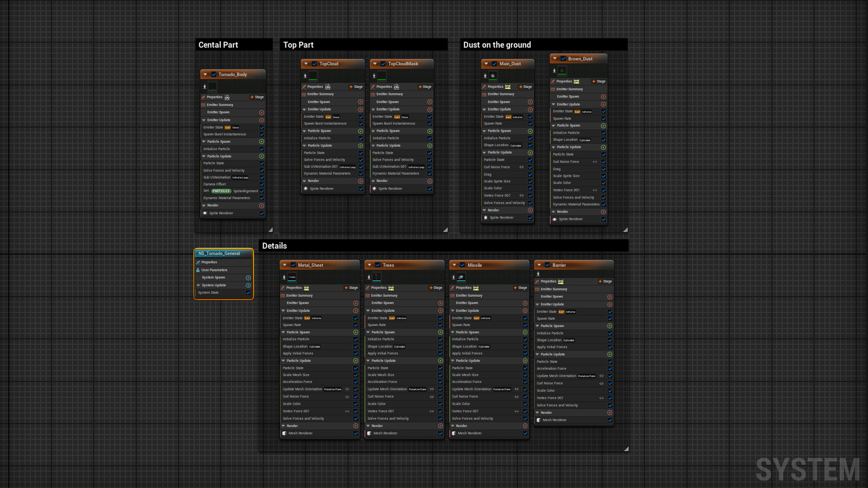Add Stage to Trees emitter
Viewport: 868px width, 488px height.
tap(436, 288)
